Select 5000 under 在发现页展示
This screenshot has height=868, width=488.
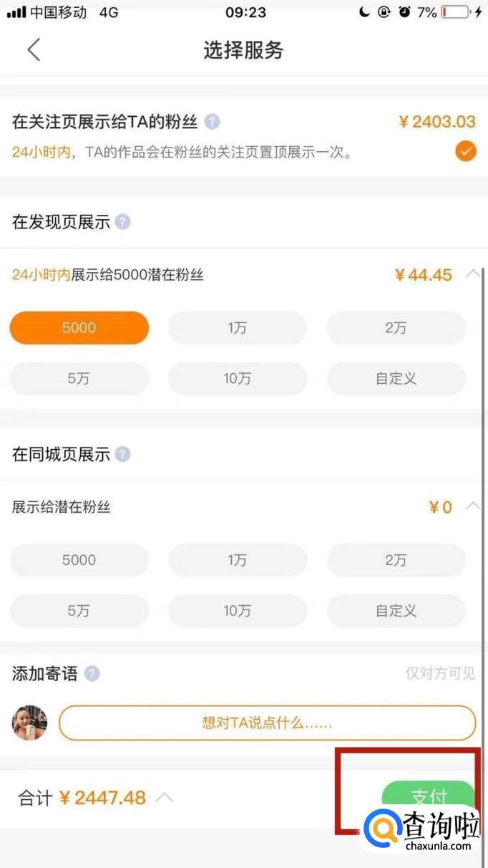click(79, 328)
